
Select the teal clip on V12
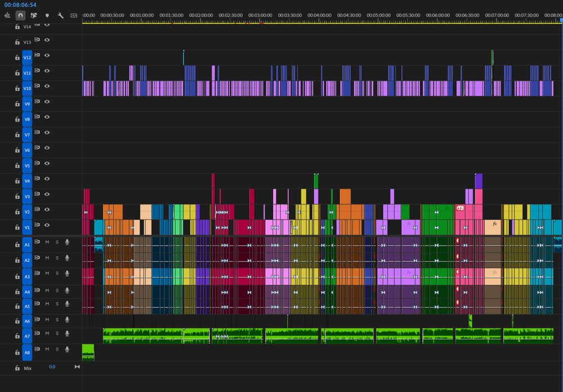coord(184,58)
